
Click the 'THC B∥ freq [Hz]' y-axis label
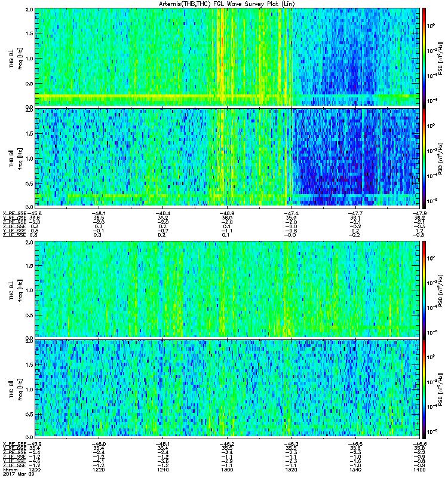click(16, 390)
